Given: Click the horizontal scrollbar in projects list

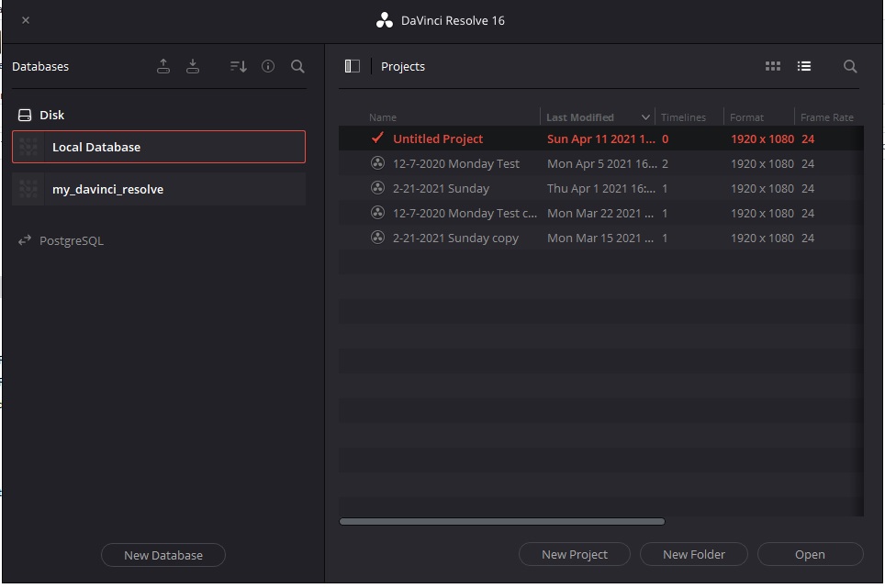Looking at the screenshot, I should 502,521.
